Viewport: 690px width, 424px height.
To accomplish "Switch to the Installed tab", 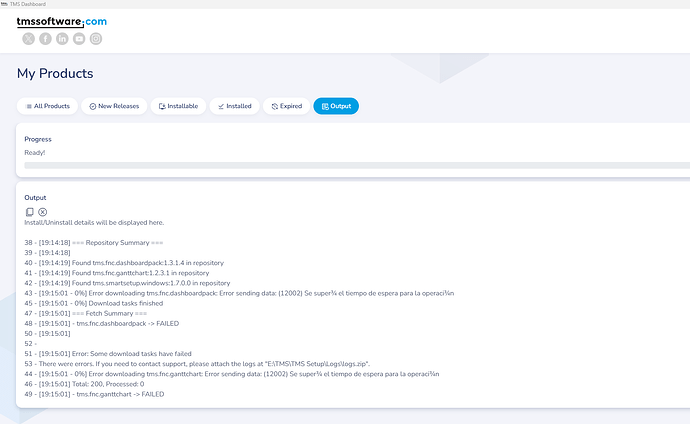I will (x=235, y=106).
